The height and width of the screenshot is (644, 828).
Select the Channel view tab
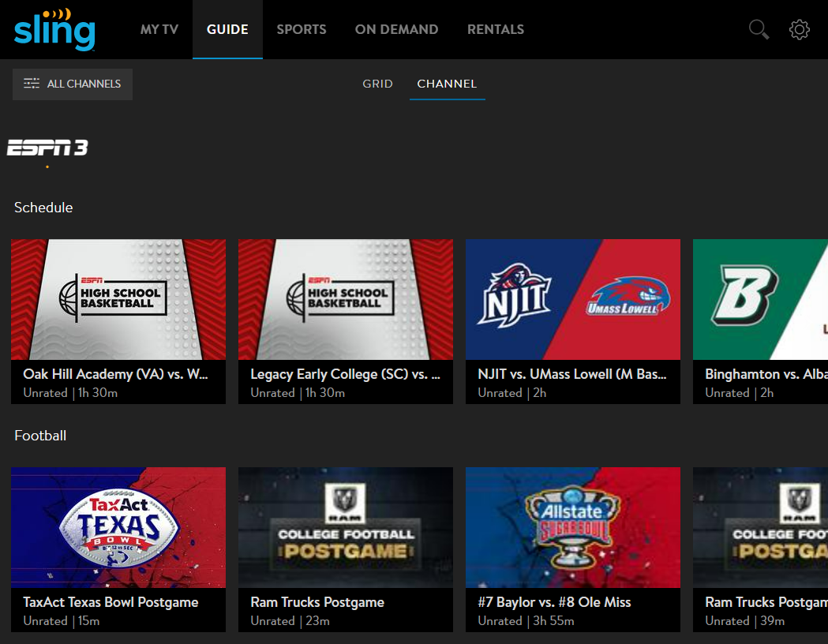[447, 84]
